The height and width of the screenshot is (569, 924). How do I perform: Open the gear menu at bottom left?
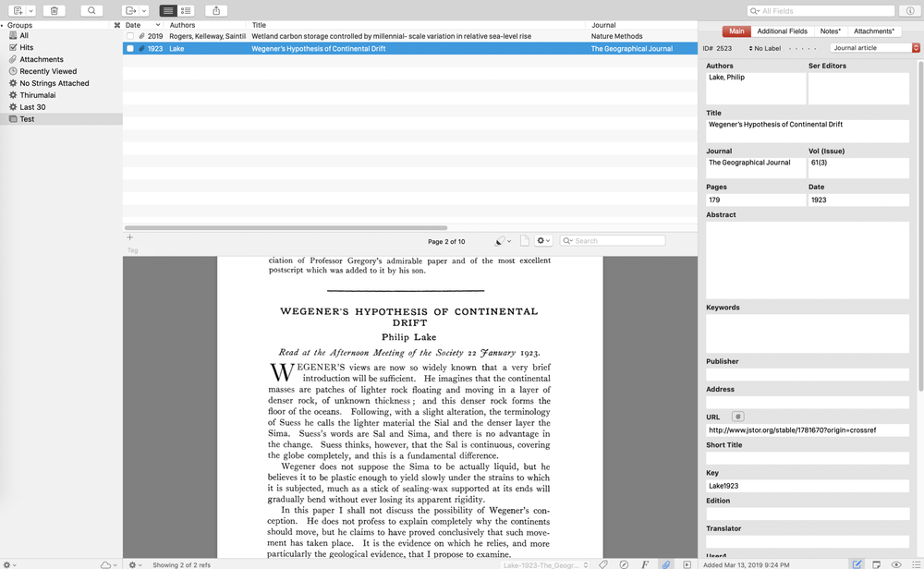point(9,564)
